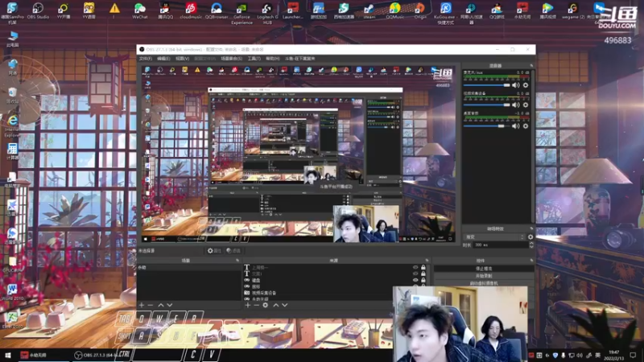This screenshot has height=362, width=644.
Task: Open the Origin desktop shortcut
Action: (420, 10)
